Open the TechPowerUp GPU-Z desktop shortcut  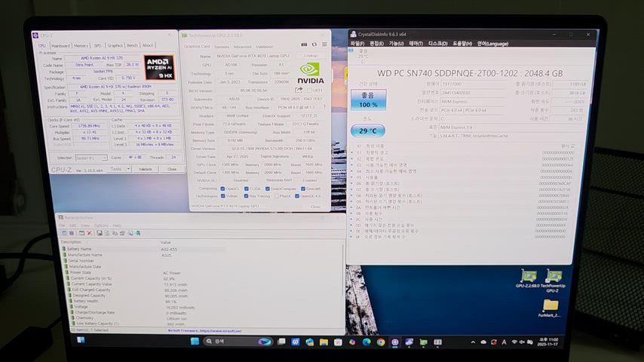pos(553,281)
